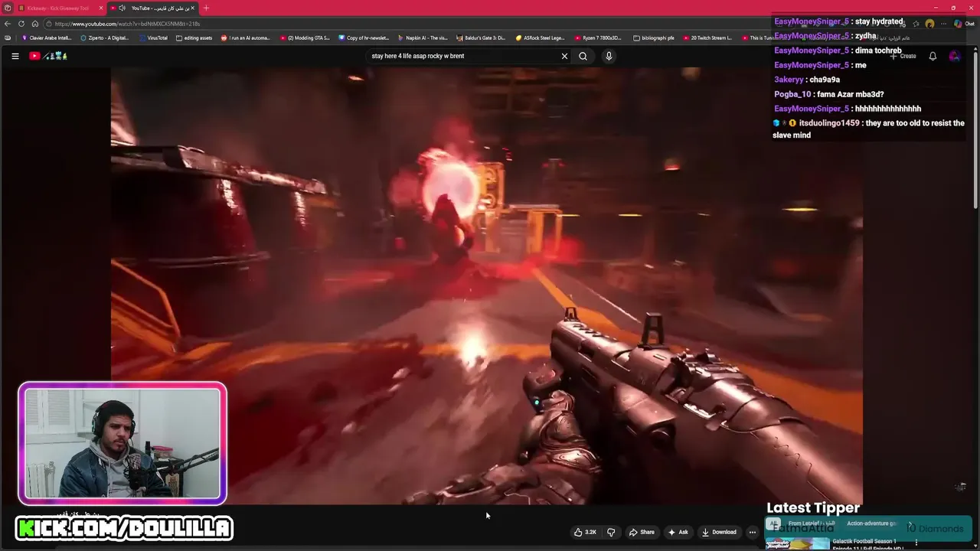Like the video with 3.2K likes
Screen dimensions: 980x551
point(586,532)
